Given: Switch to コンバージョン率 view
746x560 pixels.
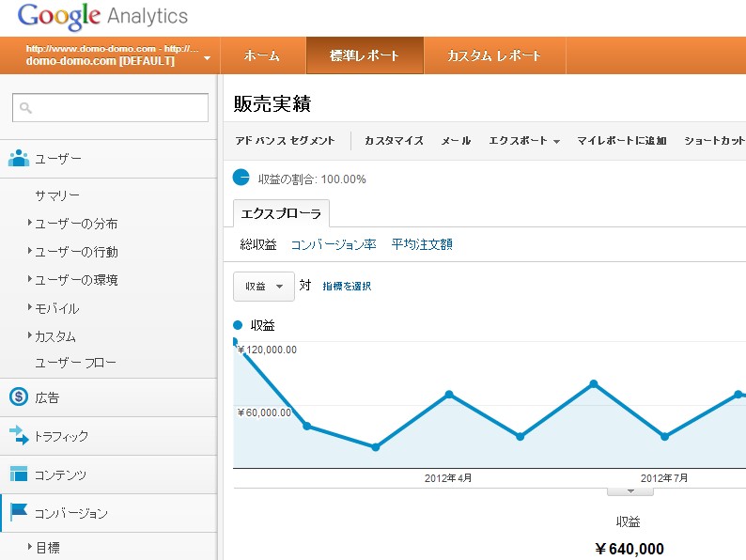Looking at the screenshot, I should click(x=334, y=244).
